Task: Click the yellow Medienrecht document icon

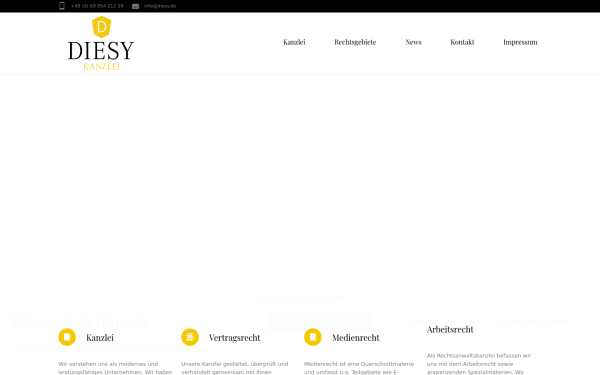Action: click(x=313, y=337)
